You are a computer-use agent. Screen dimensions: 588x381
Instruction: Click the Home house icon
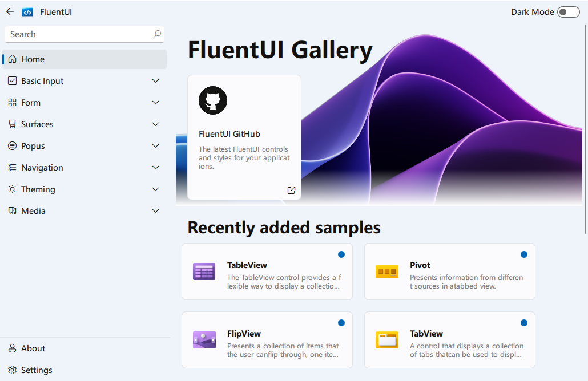[x=13, y=59]
